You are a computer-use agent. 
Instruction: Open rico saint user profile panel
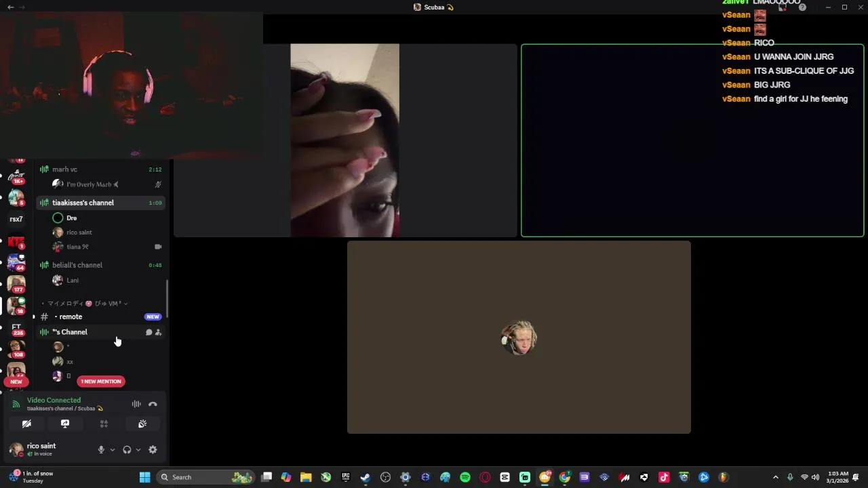click(x=41, y=449)
